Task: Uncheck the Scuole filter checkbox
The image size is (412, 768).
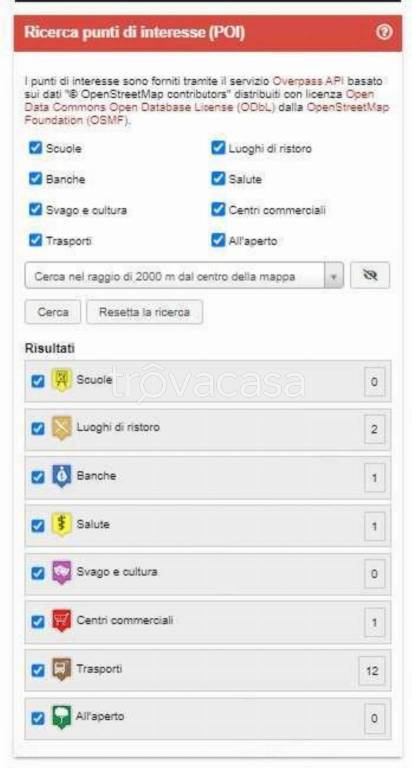Action: pos(35,148)
